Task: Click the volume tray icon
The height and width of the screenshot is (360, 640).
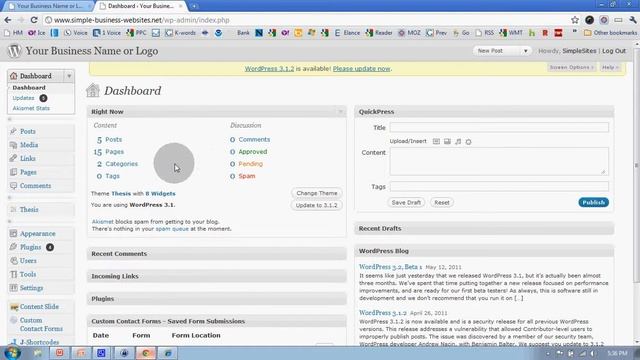Action: pyautogui.click(x=593, y=353)
